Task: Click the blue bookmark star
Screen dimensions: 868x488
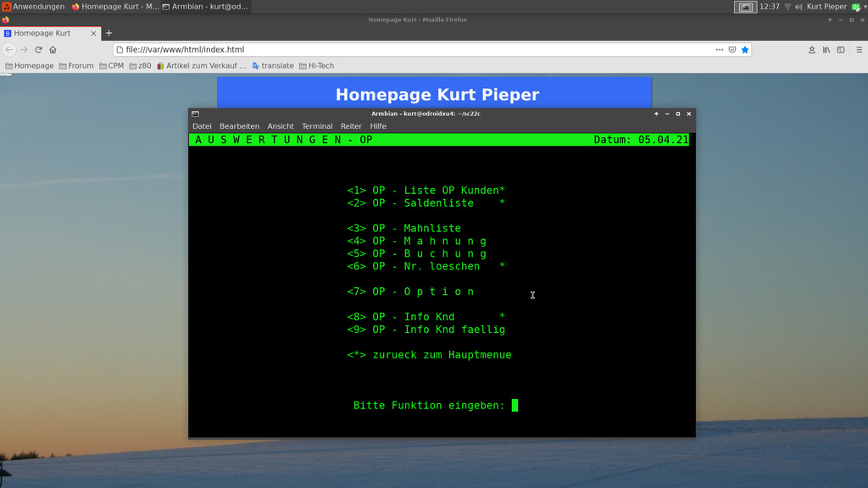Action: (745, 50)
